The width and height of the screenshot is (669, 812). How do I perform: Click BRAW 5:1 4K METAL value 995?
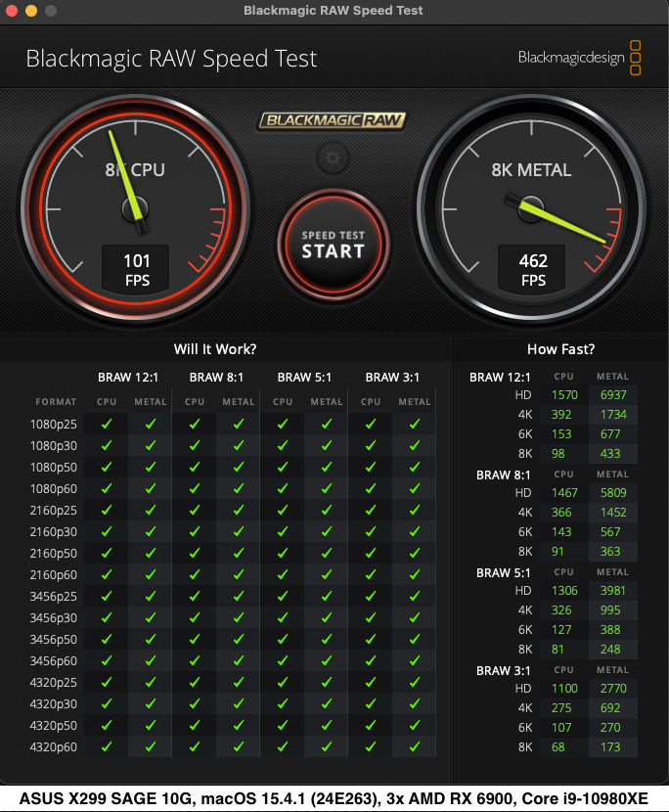pyautogui.click(x=610, y=610)
